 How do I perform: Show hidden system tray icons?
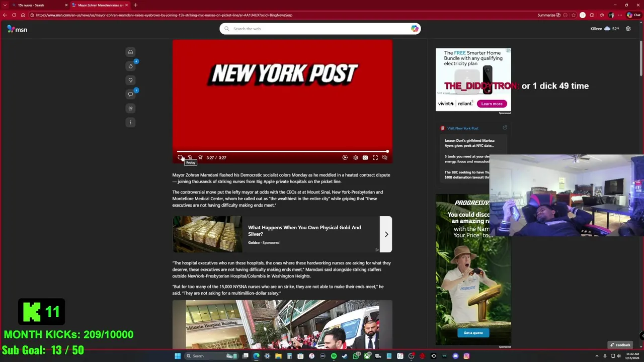tap(597, 356)
